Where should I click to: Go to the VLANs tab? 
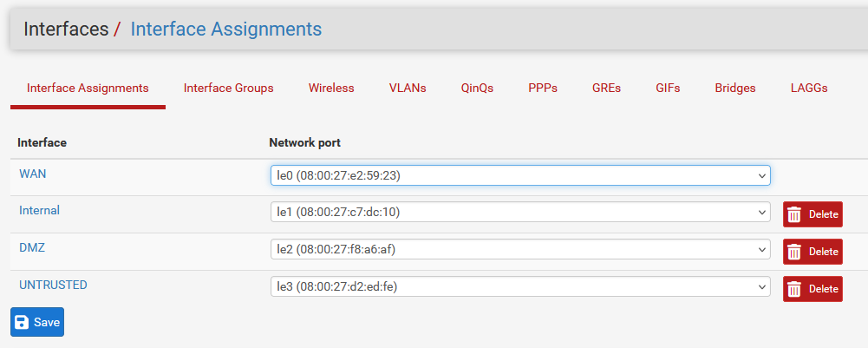coord(408,89)
